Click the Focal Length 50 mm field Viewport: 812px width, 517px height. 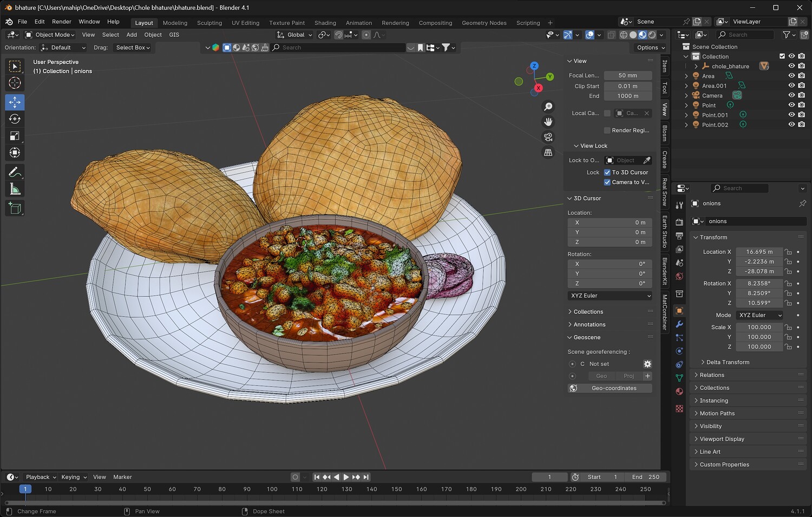[628, 75]
